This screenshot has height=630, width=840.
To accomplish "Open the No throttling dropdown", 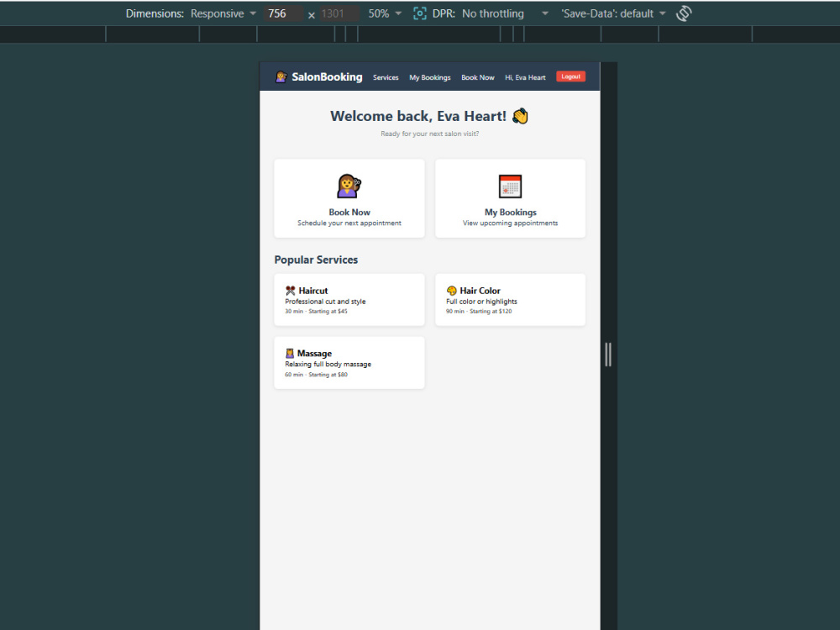I will (505, 13).
